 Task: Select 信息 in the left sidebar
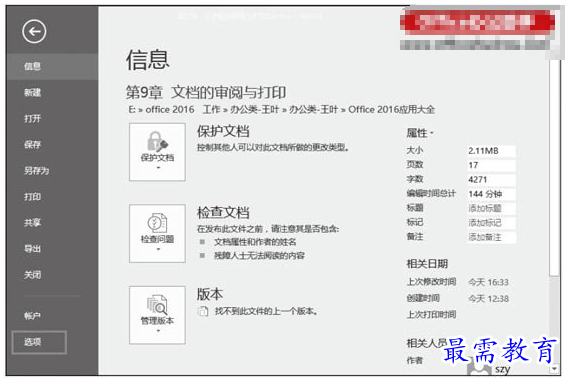coord(52,66)
